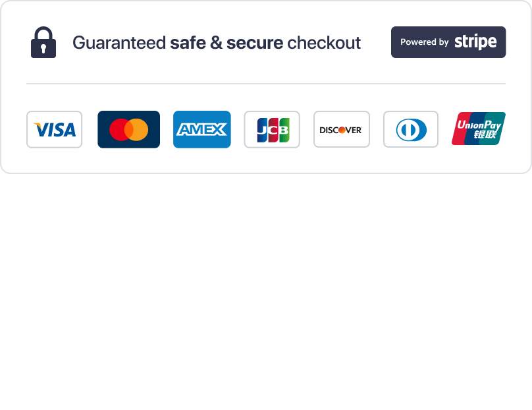This screenshot has width=532, height=410.
Task: Click the padlock security icon
Action: pyautogui.click(x=43, y=43)
